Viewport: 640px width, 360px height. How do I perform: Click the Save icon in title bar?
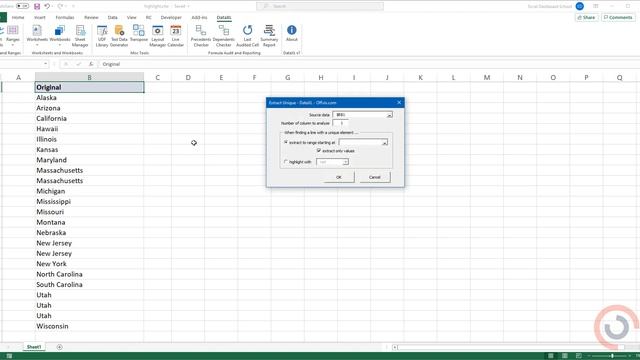coord(37,6)
